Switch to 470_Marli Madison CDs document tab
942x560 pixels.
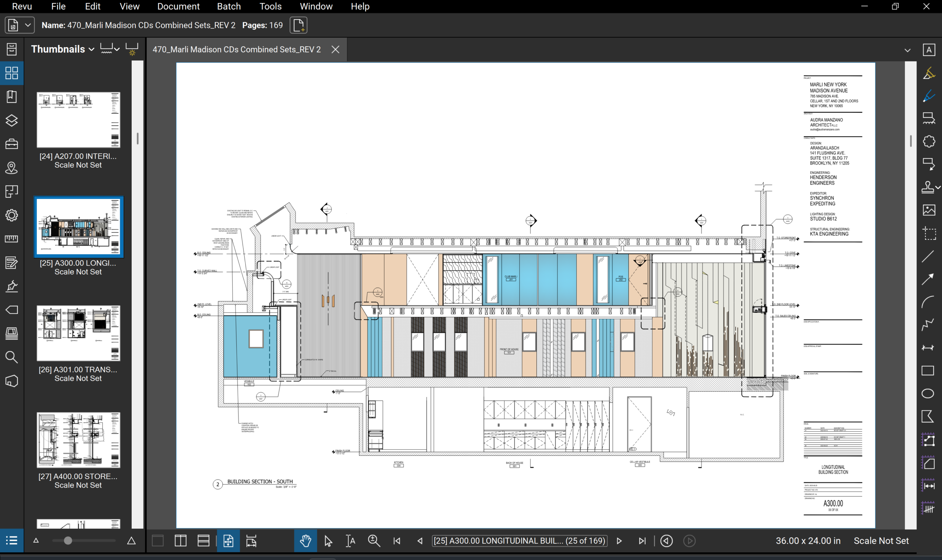click(x=237, y=49)
